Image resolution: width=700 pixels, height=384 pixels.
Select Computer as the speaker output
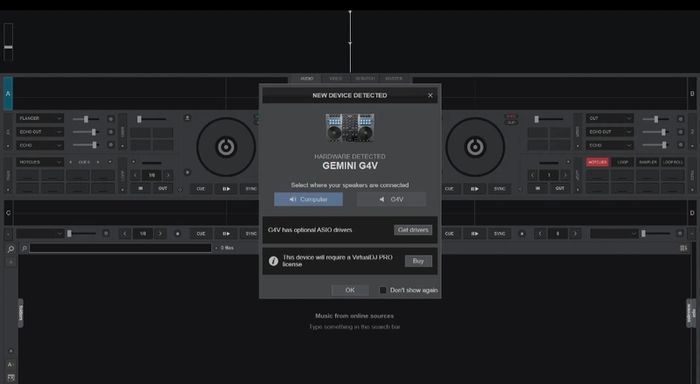point(308,199)
